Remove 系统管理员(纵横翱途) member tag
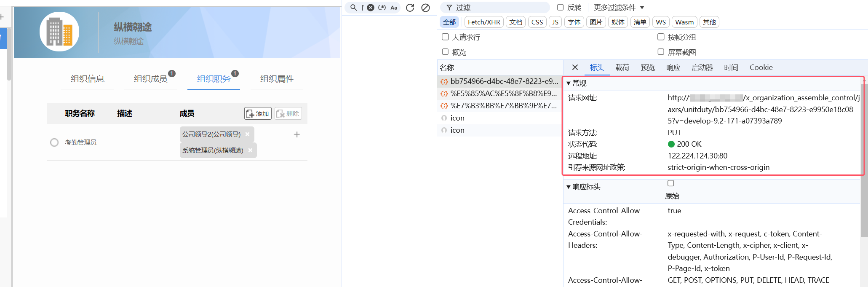 pyautogui.click(x=250, y=150)
